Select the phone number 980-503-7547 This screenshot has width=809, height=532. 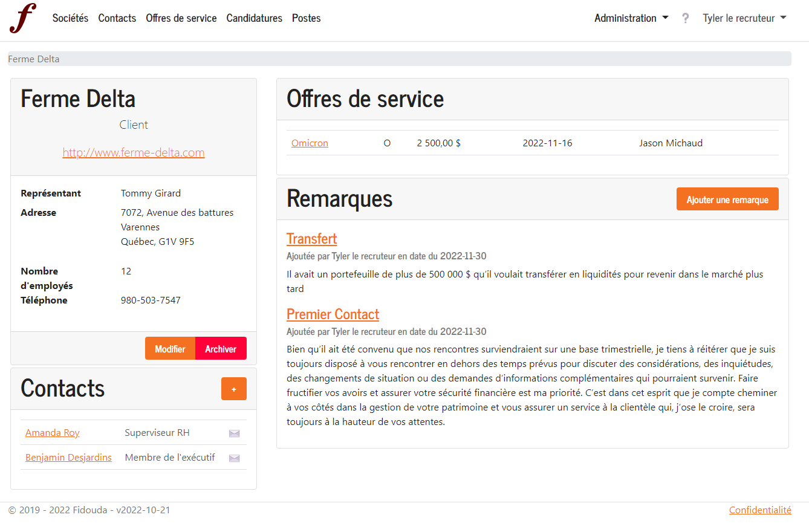(x=151, y=300)
